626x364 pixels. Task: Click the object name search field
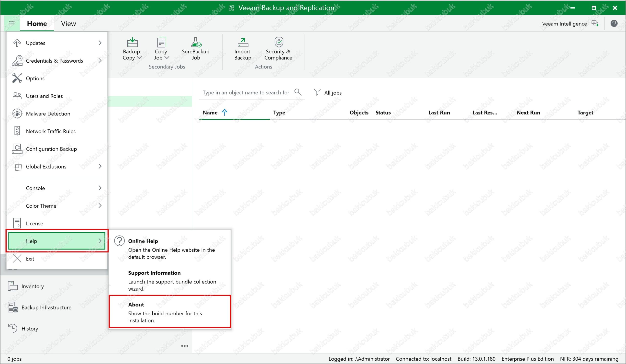[246, 93]
